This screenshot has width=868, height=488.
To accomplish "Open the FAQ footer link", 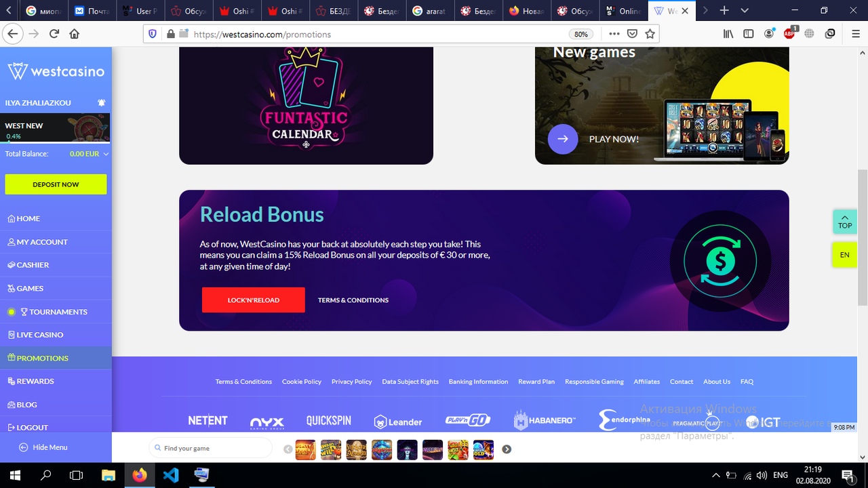I will coord(747,382).
